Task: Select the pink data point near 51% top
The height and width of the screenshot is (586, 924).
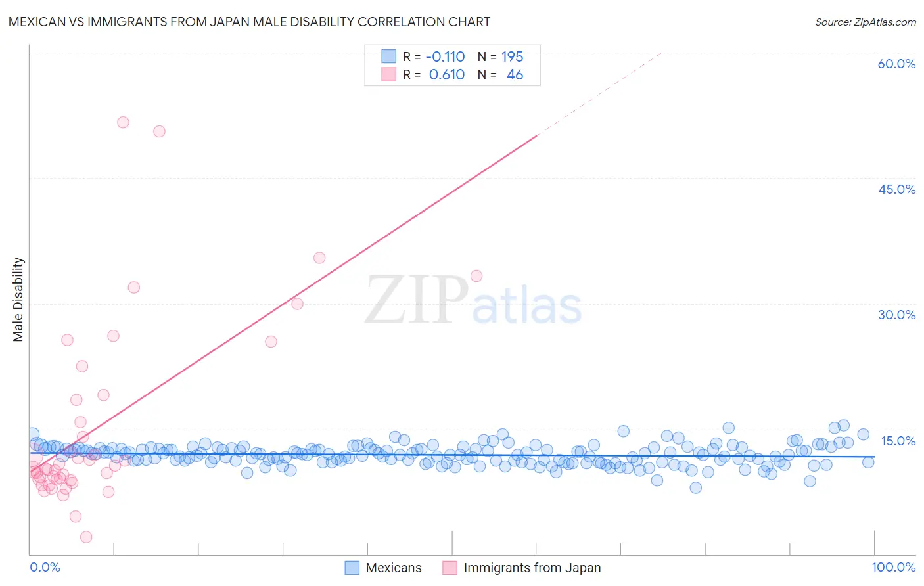Action: pos(123,122)
